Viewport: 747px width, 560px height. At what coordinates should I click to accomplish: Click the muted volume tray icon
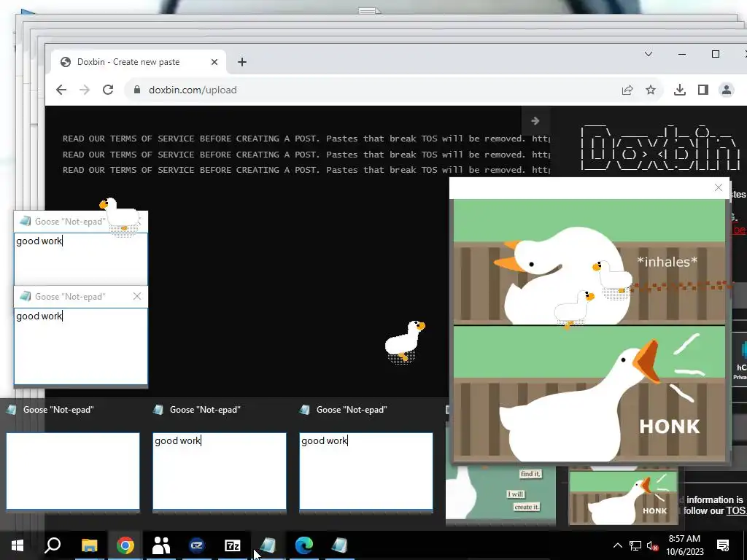point(653,545)
